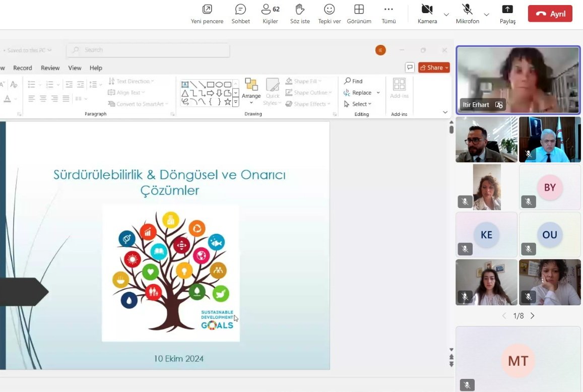583x392 pixels.
Task: Open the Add-ins button
Action: coord(399,89)
